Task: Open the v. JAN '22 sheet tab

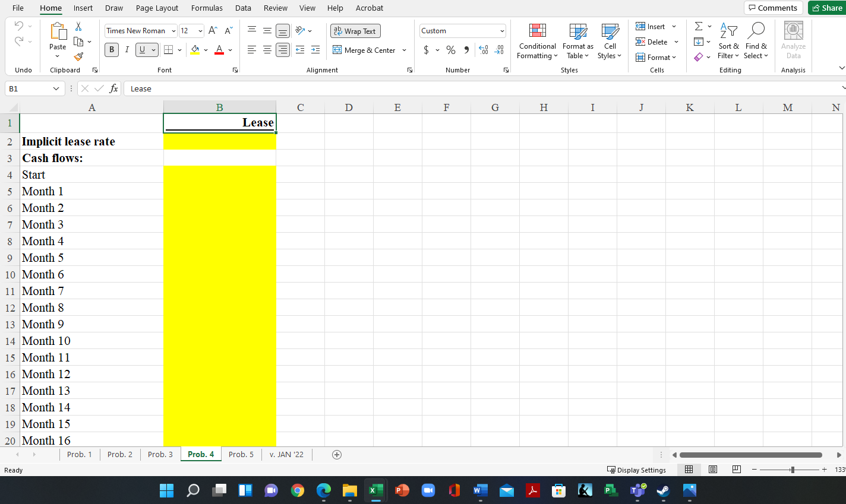Action: [286, 454]
